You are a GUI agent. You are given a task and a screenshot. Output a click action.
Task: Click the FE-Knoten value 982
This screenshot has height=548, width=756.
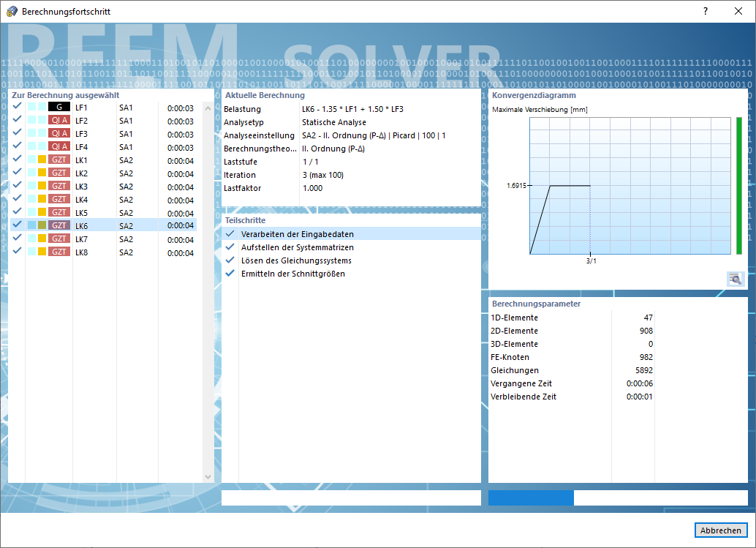pyautogui.click(x=646, y=357)
